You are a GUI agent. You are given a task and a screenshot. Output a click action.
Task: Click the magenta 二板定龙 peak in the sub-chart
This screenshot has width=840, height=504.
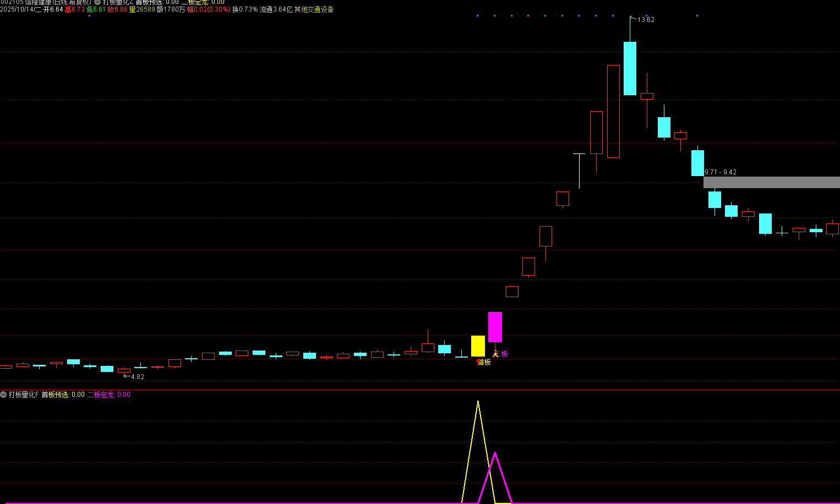coord(495,454)
